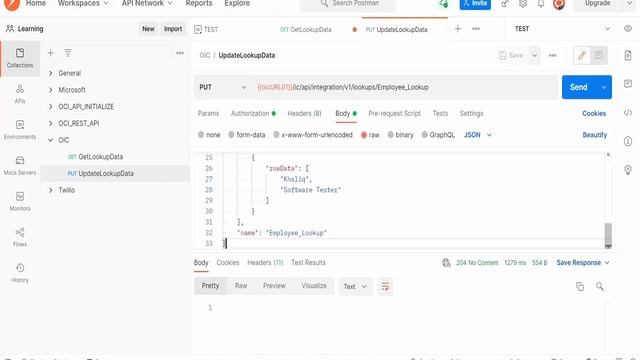Open the PUT method dropdown
This screenshot has width=640, height=360.
point(222,87)
